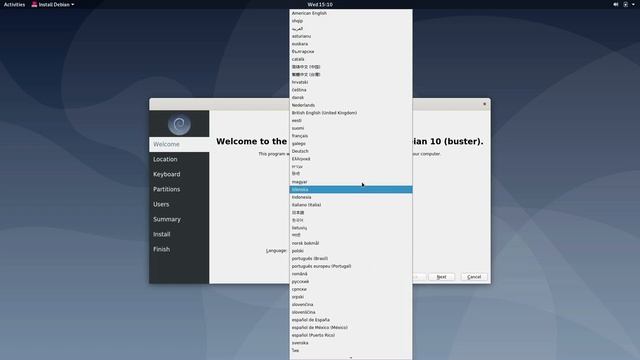Pick the highlighted íslenska entry
Image resolution: width=640 pixels, height=360 pixels.
[351, 189]
